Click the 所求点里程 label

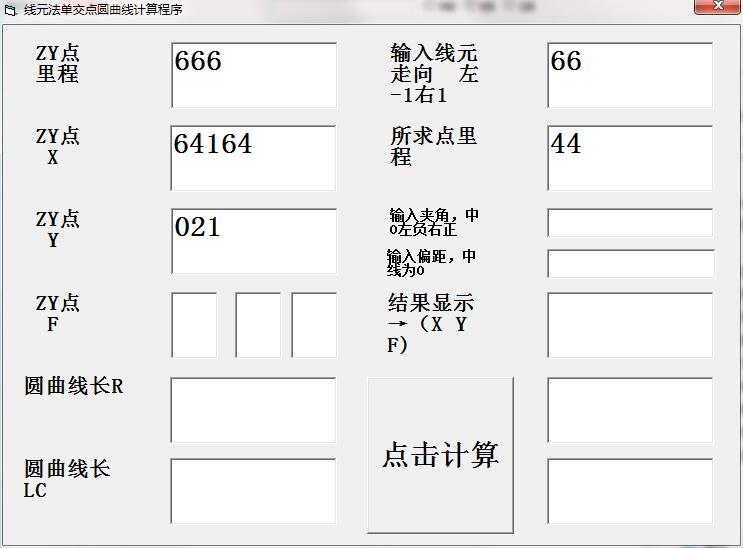pyautogui.click(x=433, y=146)
